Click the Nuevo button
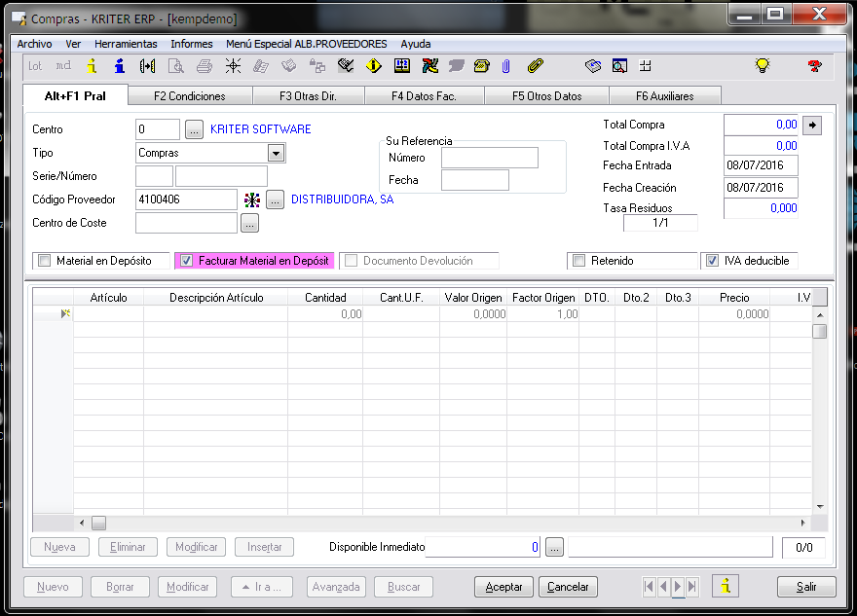The image size is (857, 616). click(53, 587)
